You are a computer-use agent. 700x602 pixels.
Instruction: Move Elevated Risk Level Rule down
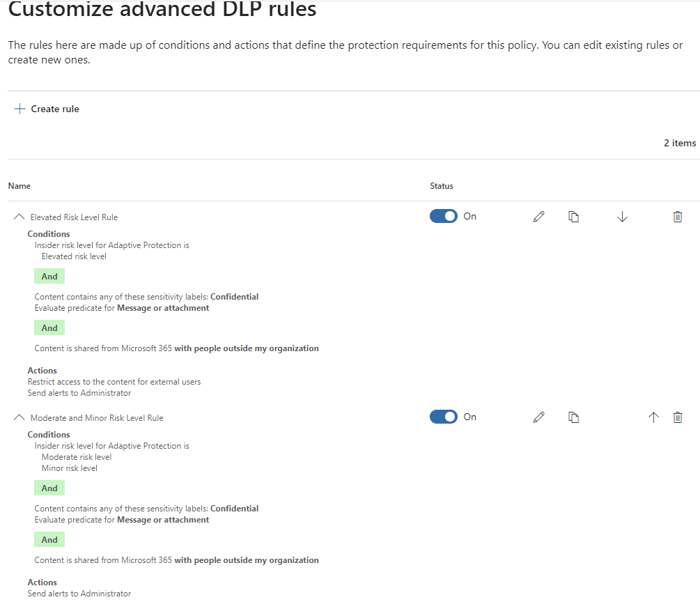pyautogui.click(x=622, y=217)
